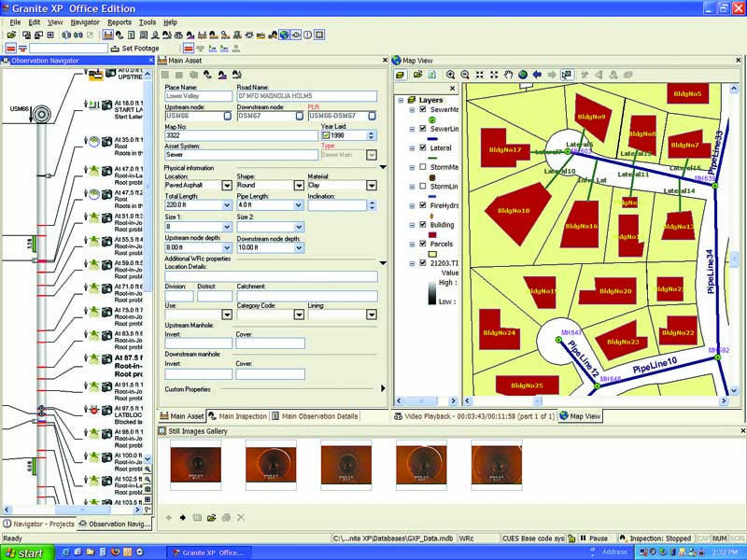Click the Map No field containing 3322
The image size is (747, 560).
coord(241,135)
